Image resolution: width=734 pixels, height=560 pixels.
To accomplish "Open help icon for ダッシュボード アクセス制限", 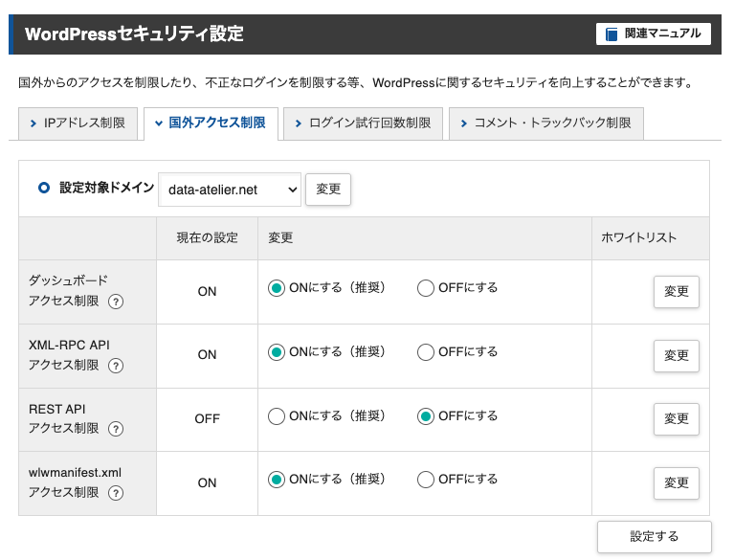I will click(x=116, y=302).
